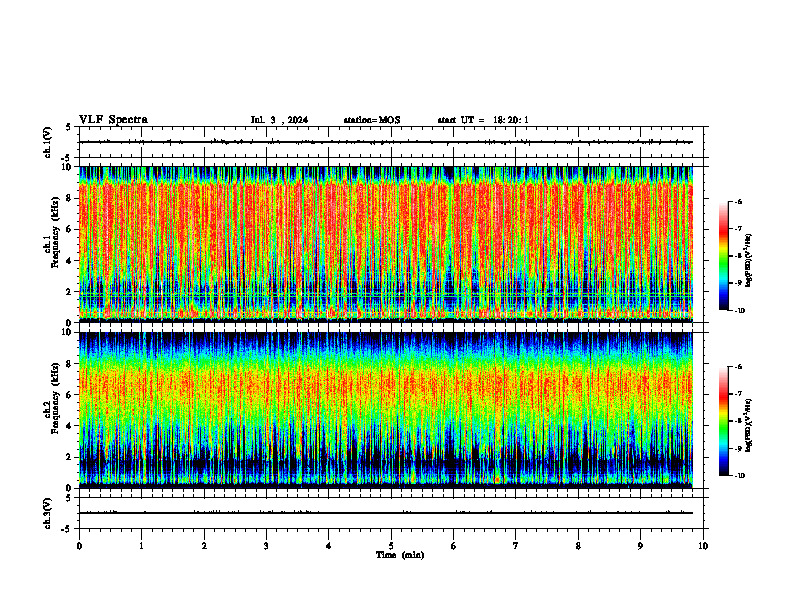
Task: Click the lower color bar PSD unit label
Action: (x=749, y=426)
